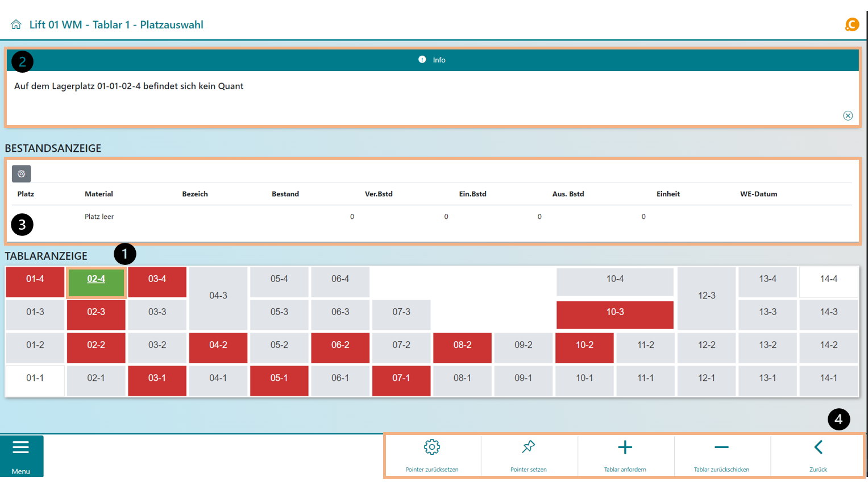This screenshot has width=868, height=485.
Task: Close the Info message box
Action: pyautogui.click(x=848, y=115)
